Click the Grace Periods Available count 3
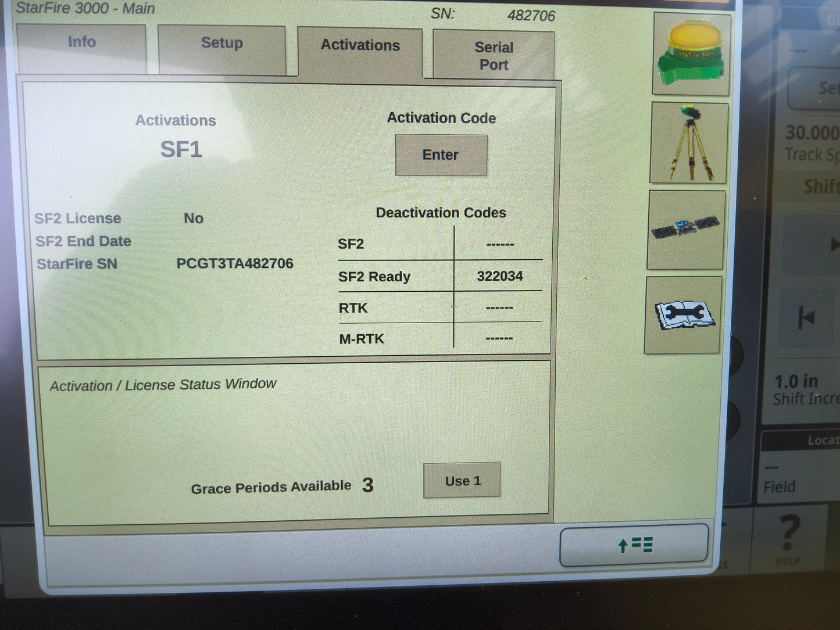This screenshot has width=840, height=630. (367, 485)
